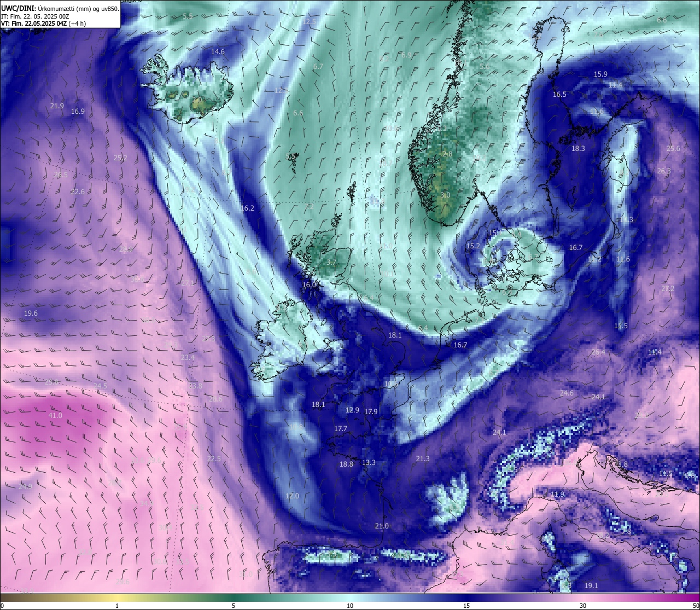
Task: Click the 27.2 value label on the map
Action: coord(668,289)
